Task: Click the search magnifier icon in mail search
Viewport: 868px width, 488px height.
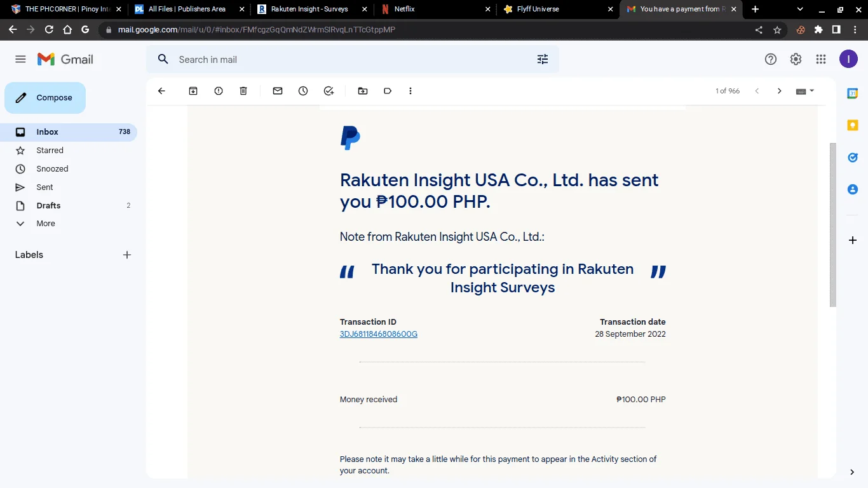Action: [x=163, y=59]
